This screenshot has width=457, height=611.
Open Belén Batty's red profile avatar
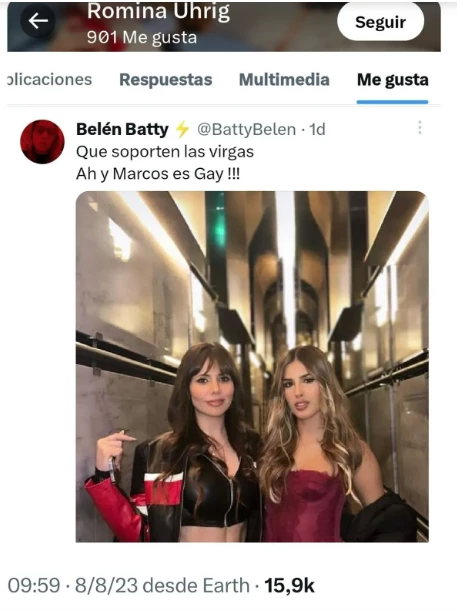42,141
